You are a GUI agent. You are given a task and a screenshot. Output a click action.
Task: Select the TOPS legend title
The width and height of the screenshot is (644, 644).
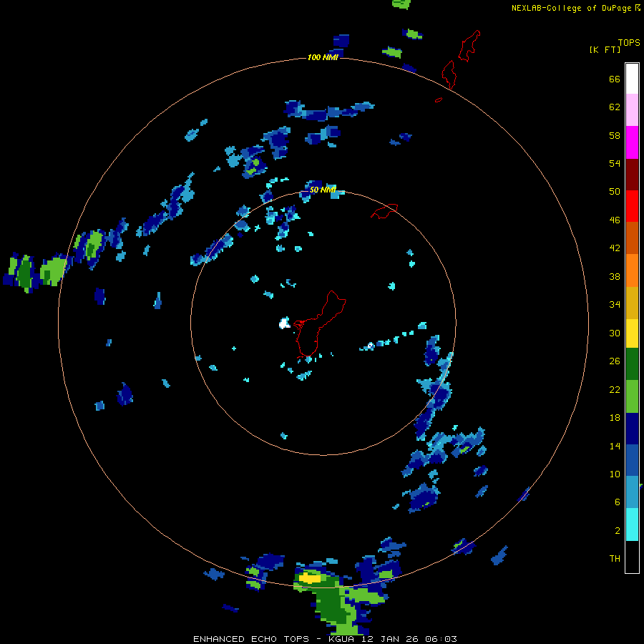pyautogui.click(x=629, y=42)
